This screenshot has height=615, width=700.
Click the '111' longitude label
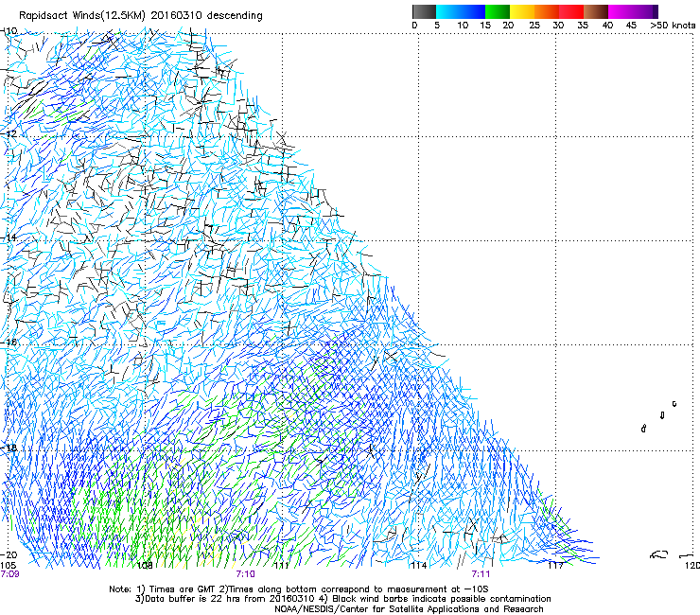(x=281, y=566)
